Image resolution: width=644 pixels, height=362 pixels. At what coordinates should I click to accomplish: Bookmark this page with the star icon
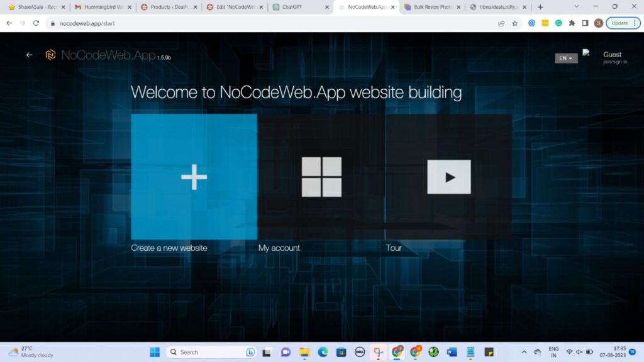(x=514, y=23)
